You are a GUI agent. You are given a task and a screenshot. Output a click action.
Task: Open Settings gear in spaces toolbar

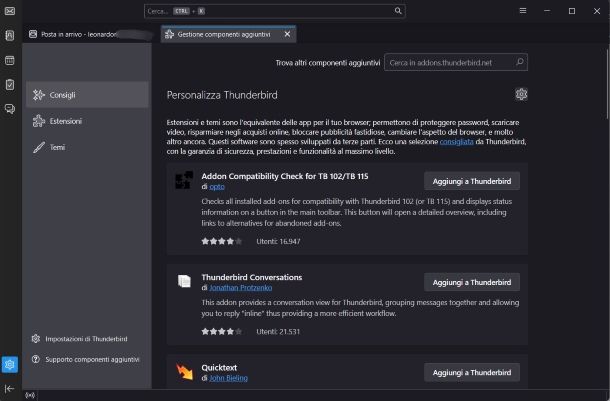click(x=10, y=364)
